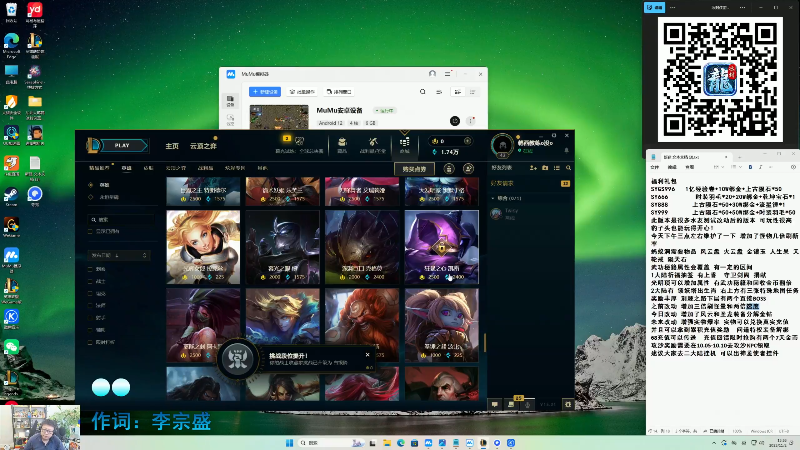Open the 编辑 menu in Notepad

[672, 167]
